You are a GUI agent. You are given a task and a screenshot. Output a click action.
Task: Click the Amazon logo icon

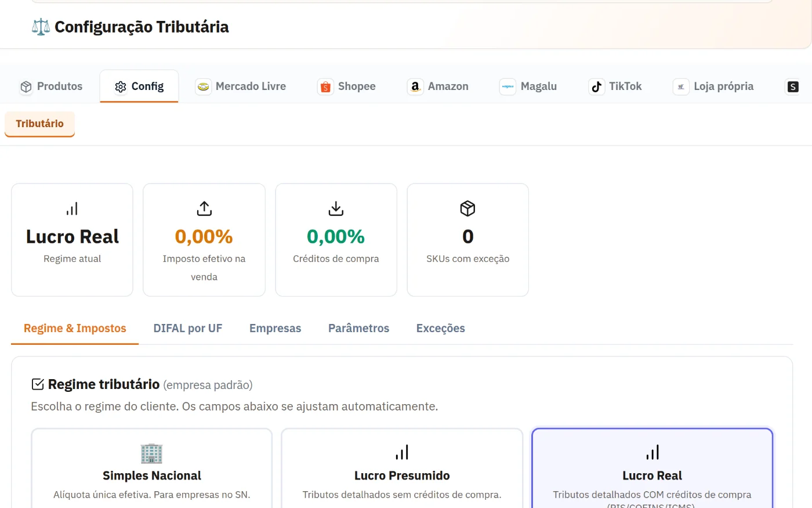[x=415, y=87]
